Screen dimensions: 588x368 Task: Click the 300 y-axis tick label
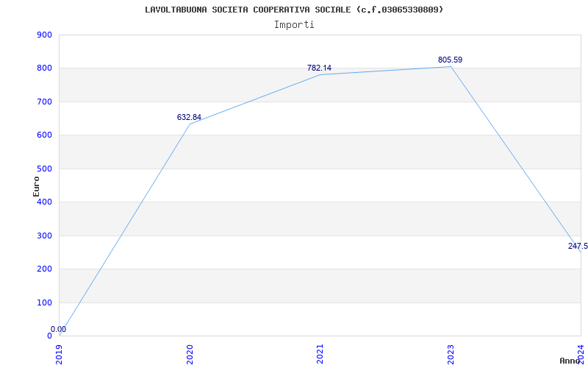click(44, 236)
